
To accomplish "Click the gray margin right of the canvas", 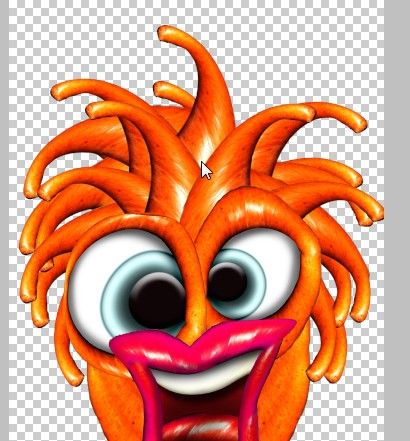I will pyautogui.click(x=397, y=220).
